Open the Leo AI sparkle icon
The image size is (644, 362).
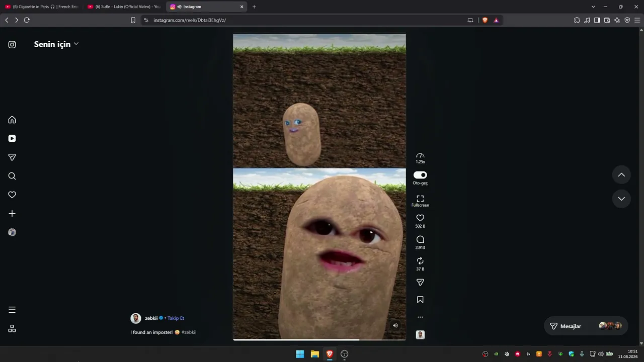tap(617, 20)
